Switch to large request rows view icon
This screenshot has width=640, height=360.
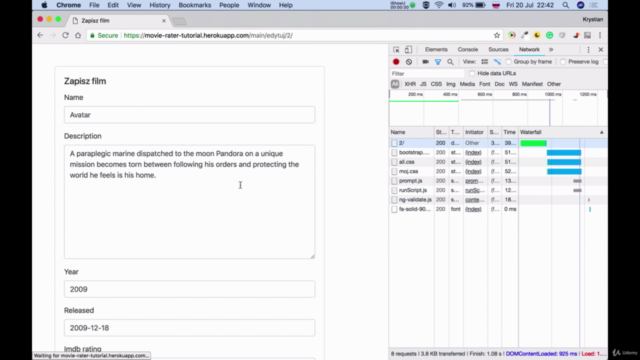click(x=484, y=62)
